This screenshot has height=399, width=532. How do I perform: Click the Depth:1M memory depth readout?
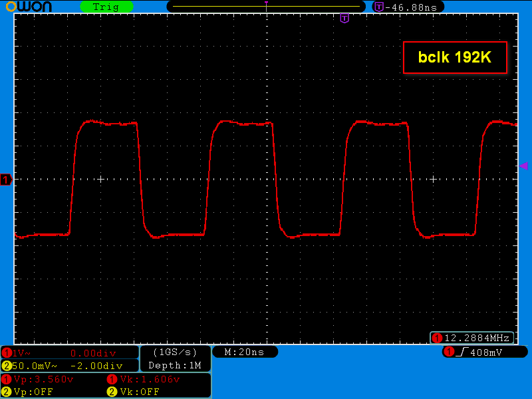coord(175,365)
